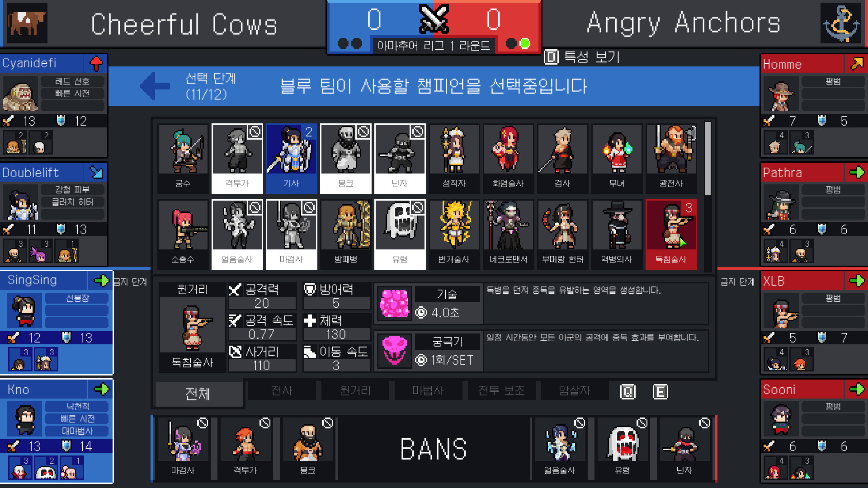
Task: Select the 역병의사 plague doctor champion
Action: pyautogui.click(x=617, y=234)
